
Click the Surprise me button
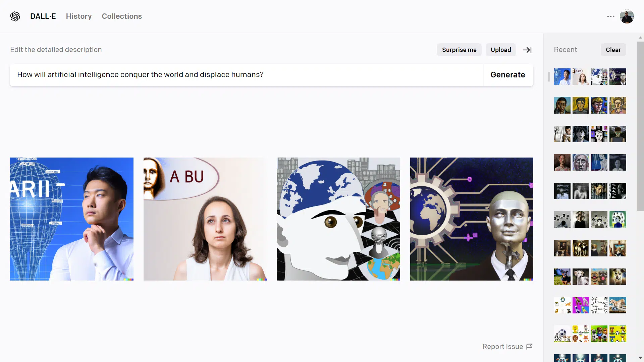click(x=459, y=50)
